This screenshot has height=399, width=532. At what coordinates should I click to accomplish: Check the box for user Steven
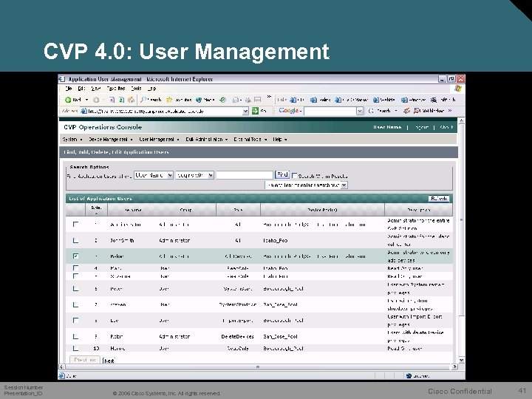(75, 304)
